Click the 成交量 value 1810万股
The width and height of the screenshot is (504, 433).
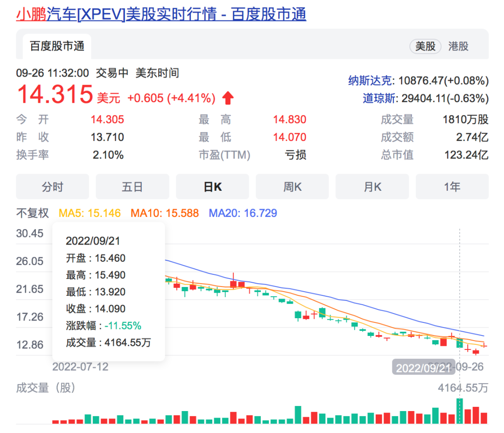[x=466, y=119]
